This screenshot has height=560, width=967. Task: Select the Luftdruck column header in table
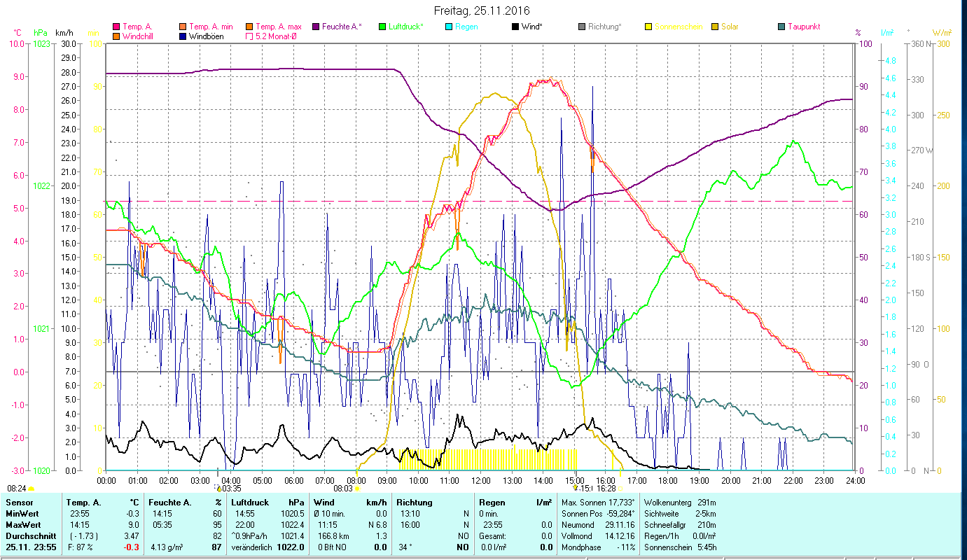tap(250, 502)
